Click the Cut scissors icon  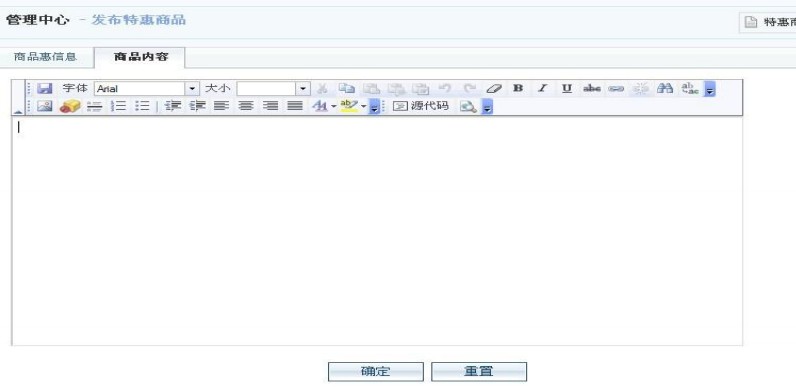(x=321, y=88)
